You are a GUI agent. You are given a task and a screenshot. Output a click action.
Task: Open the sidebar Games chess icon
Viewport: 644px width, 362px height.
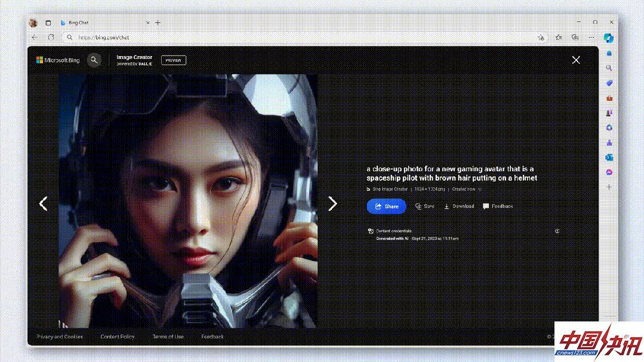(x=609, y=113)
